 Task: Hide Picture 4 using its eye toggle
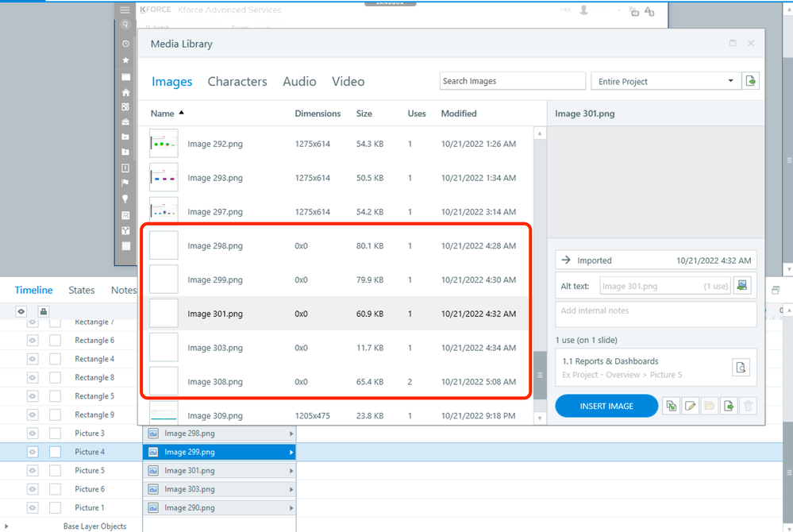pyautogui.click(x=33, y=452)
